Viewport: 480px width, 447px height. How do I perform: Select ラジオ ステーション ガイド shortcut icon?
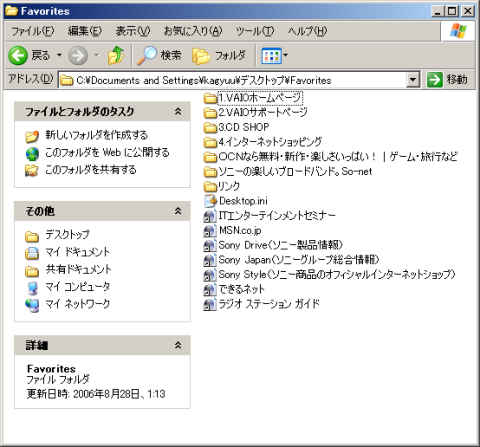(x=210, y=304)
